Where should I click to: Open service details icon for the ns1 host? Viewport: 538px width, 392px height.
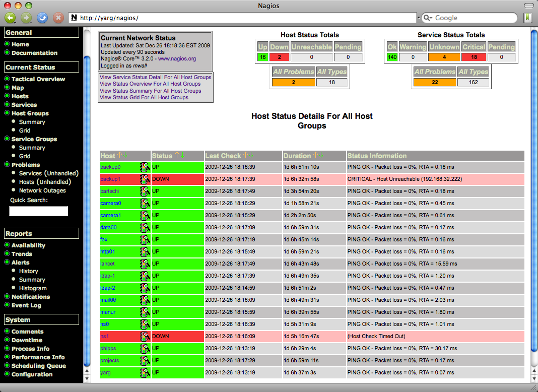pos(145,336)
